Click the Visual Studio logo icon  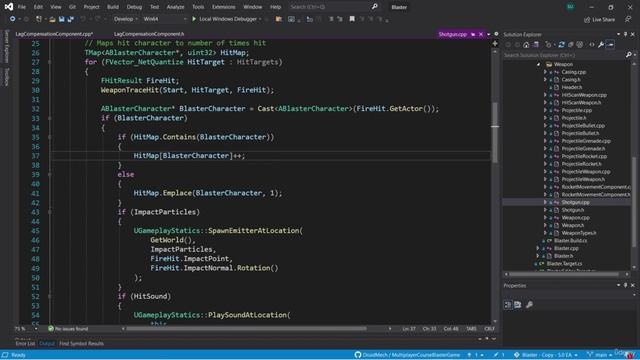pyautogui.click(x=9, y=7)
